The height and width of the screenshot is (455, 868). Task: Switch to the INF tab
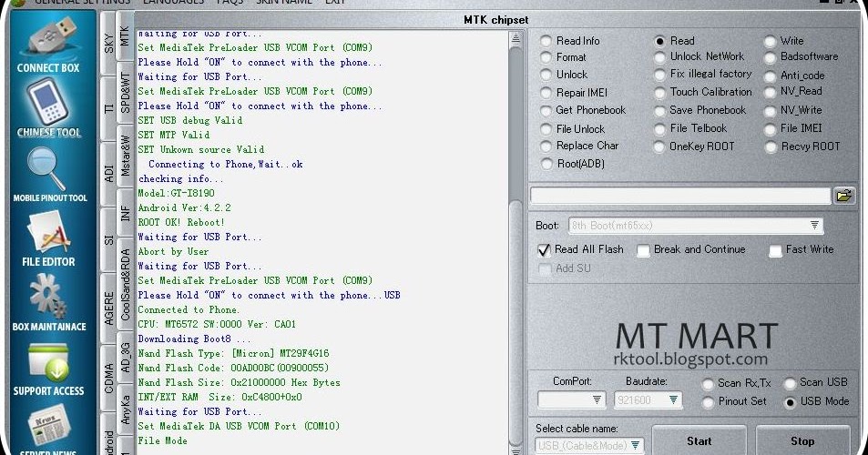(125, 212)
